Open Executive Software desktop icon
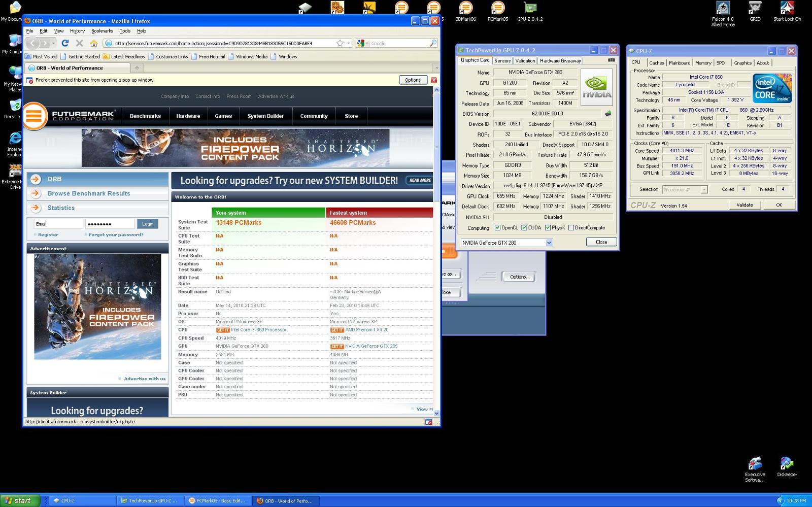812x507 pixels. pyautogui.click(x=755, y=469)
